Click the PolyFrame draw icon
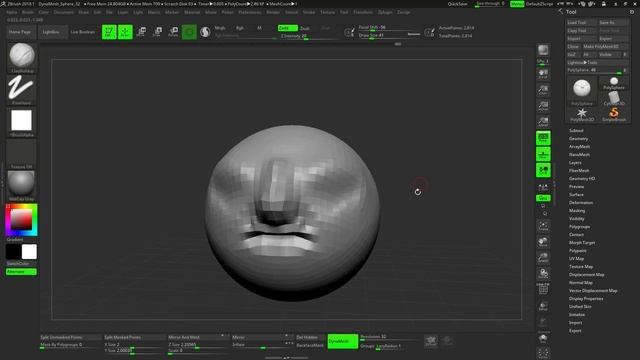 click(543, 289)
